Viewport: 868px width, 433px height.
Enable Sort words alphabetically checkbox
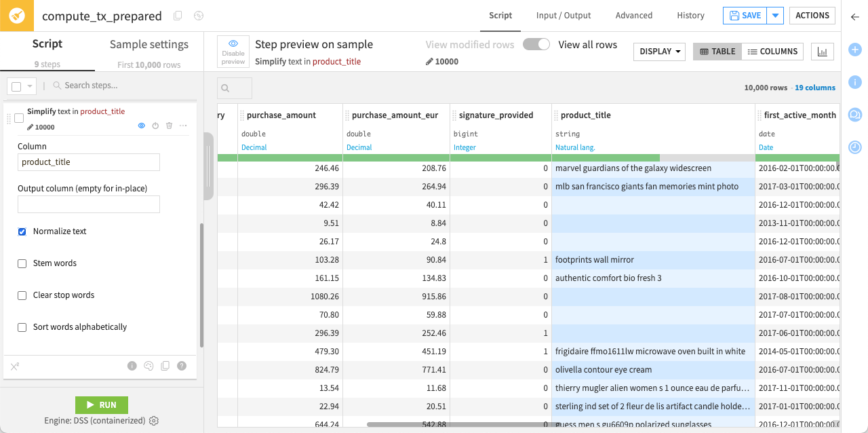(x=22, y=327)
